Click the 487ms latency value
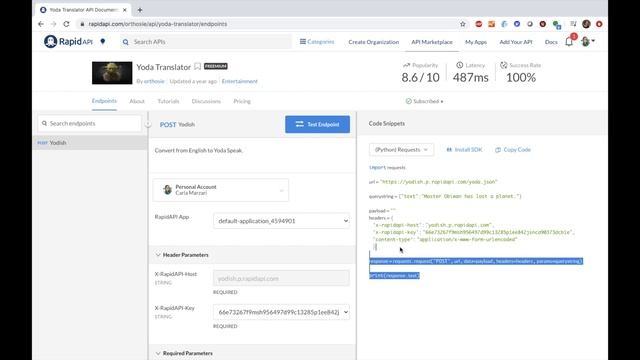Image resolution: width=640 pixels, height=360 pixels. [471, 77]
